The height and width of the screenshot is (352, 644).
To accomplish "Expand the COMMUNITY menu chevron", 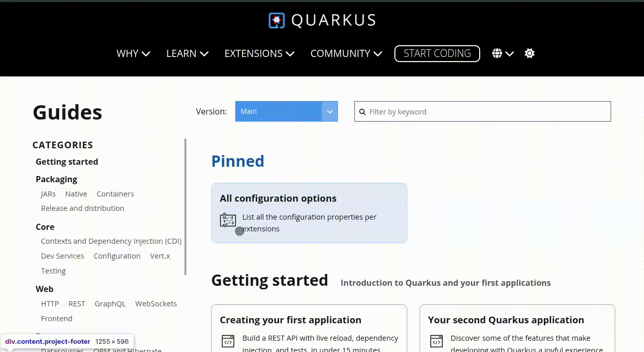I will pos(377,54).
